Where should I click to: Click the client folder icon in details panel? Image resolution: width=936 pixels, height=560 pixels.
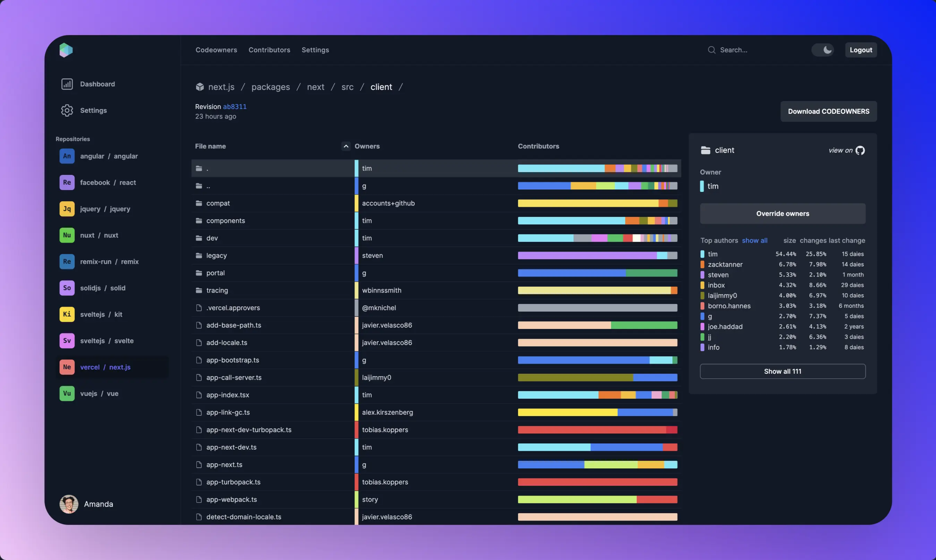tap(706, 150)
